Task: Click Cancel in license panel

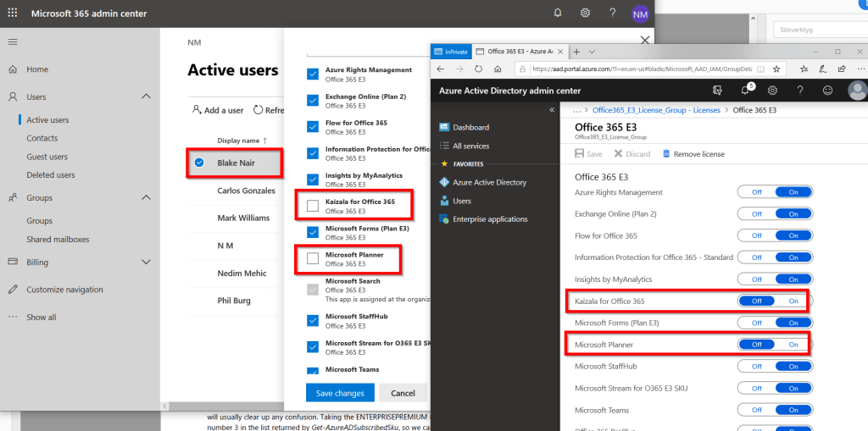Action: [403, 393]
